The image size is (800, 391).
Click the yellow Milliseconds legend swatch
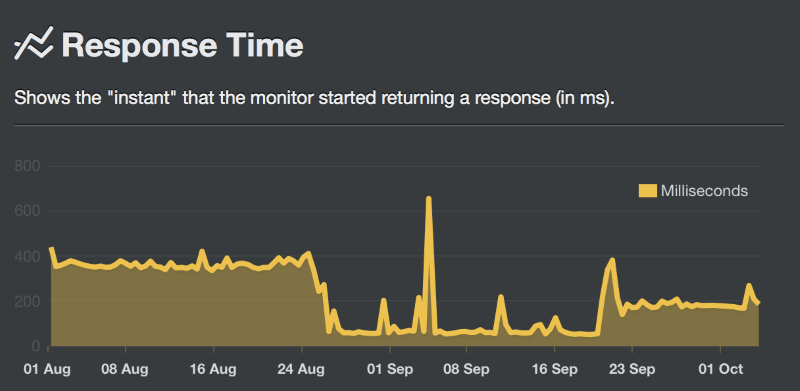coord(647,191)
